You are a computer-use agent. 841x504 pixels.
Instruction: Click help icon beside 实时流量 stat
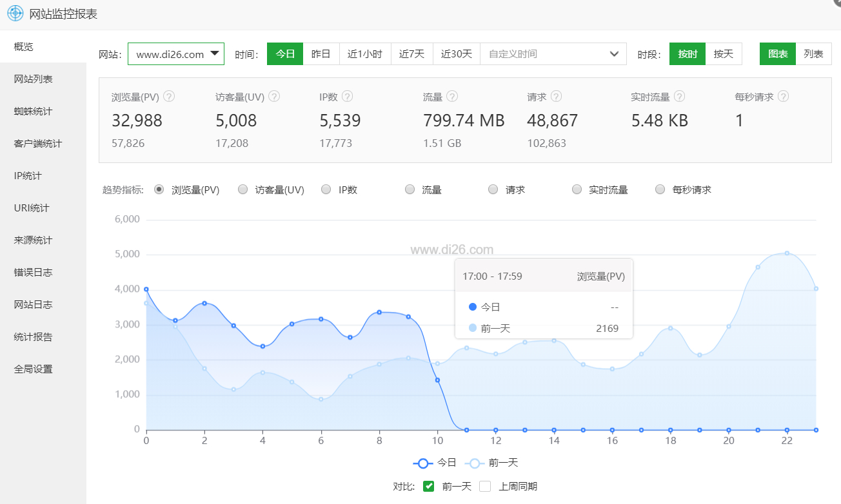679,97
